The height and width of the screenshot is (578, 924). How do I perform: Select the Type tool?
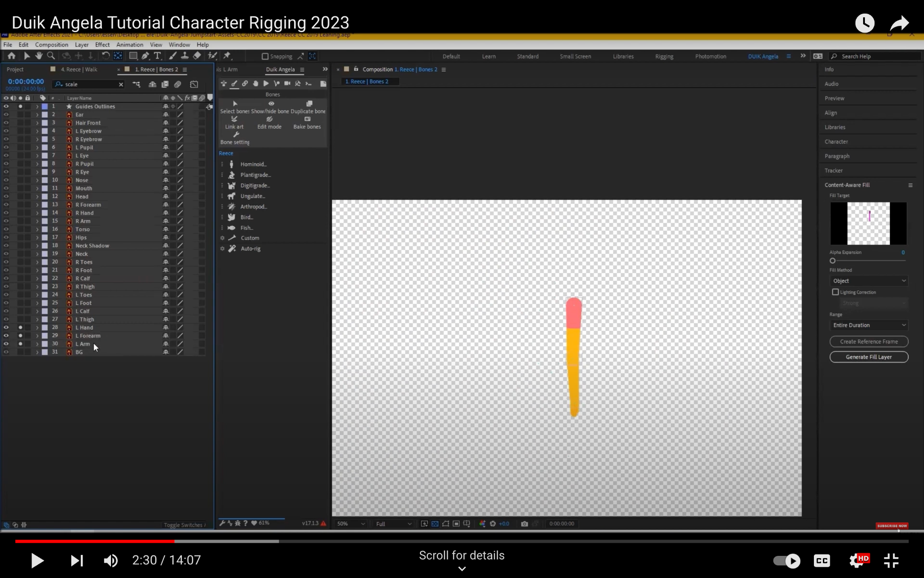(157, 56)
